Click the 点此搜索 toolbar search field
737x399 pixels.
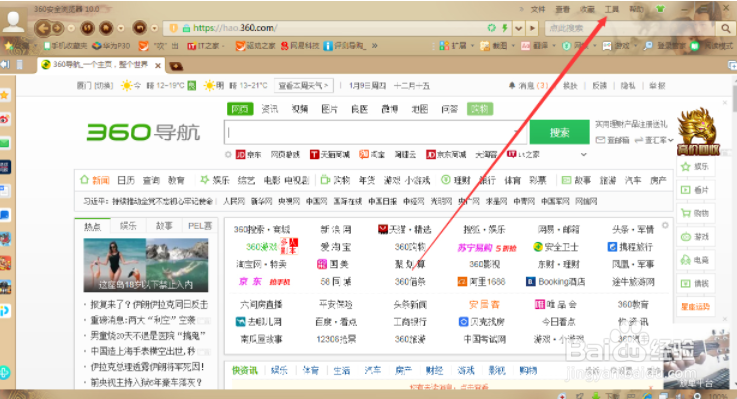(631, 29)
